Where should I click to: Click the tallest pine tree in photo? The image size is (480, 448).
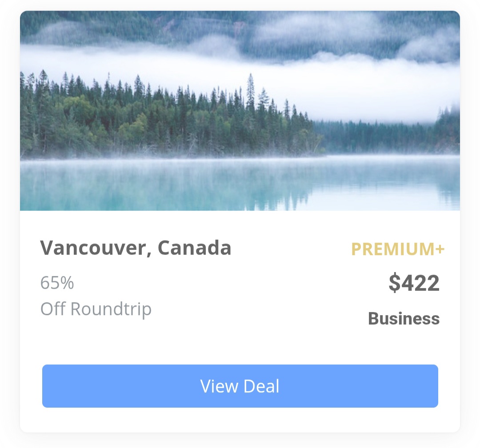point(251,92)
